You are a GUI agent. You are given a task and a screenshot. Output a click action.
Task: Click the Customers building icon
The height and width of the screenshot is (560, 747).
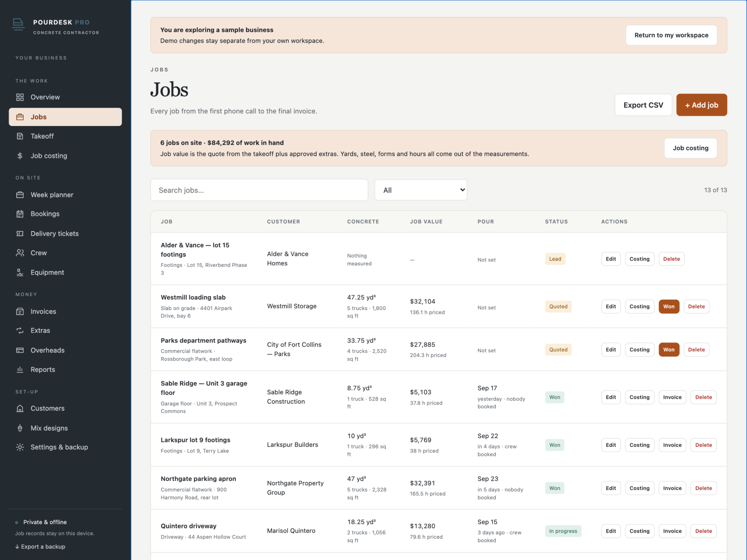[x=20, y=408]
